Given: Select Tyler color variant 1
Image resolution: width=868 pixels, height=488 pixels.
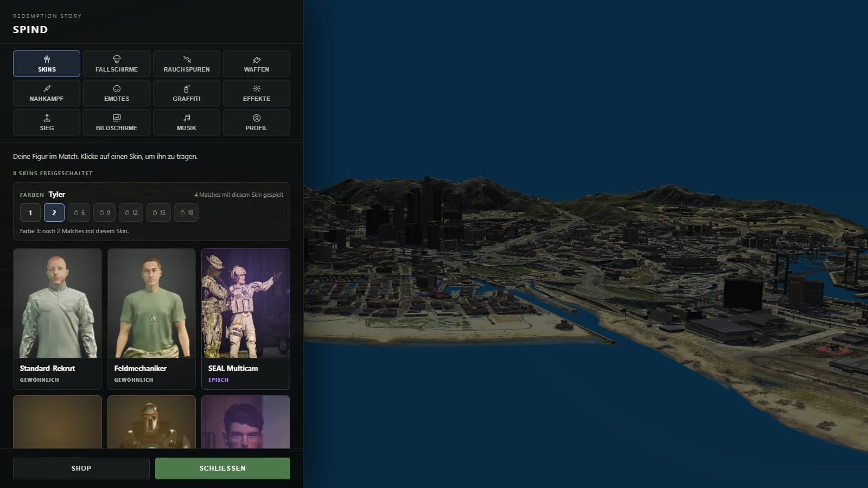Looking at the screenshot, I should 30,213.
